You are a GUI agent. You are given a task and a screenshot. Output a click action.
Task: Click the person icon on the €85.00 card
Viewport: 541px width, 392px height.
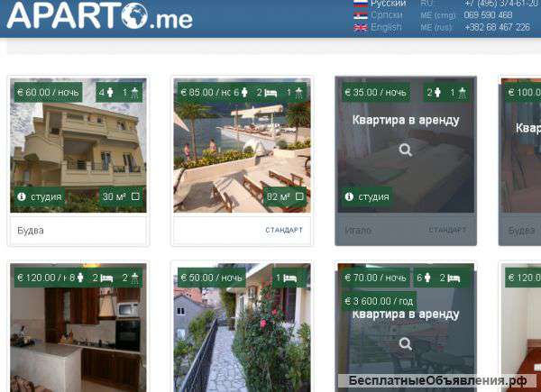(x=244, y=92)
